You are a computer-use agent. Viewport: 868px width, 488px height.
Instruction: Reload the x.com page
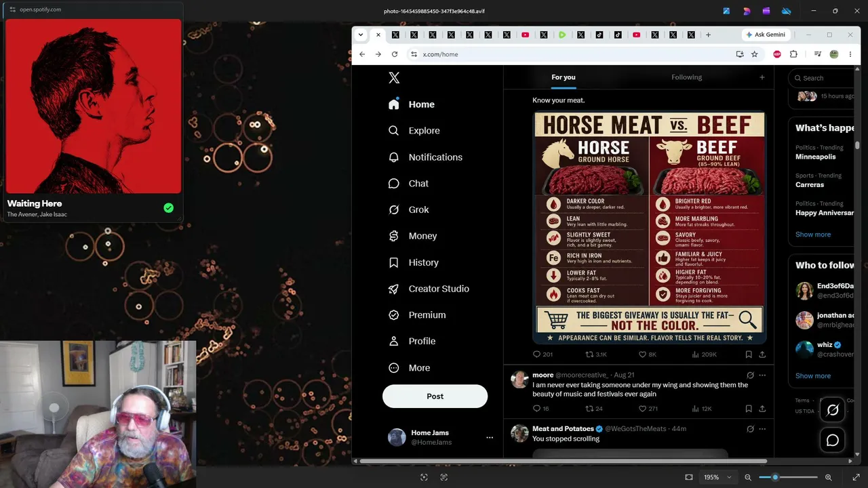pos(394,54)
